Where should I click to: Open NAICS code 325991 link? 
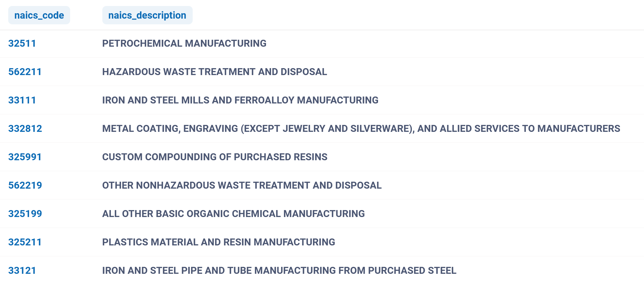pos(25,157)
